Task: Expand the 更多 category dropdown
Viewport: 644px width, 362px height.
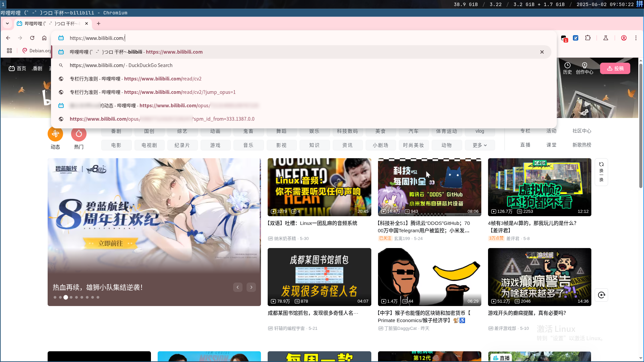Action: (x=480, y=145)
